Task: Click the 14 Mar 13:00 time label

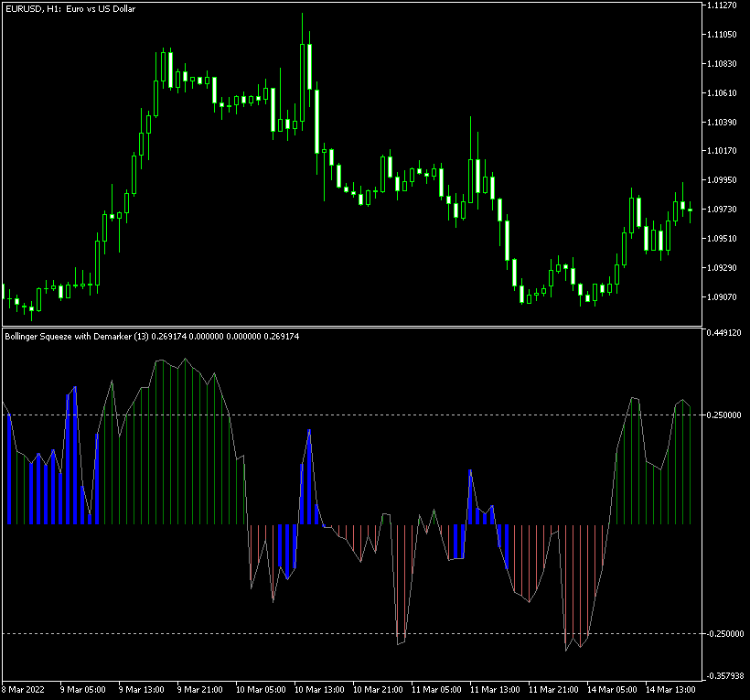Action: click(670, 689)
